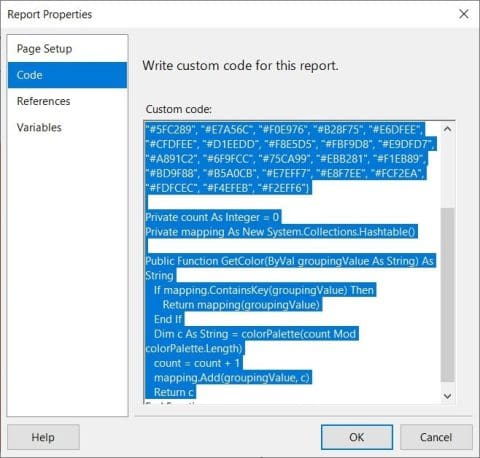
Task: Click the custom code vertical scrollbar thumb
Action: 448,295
